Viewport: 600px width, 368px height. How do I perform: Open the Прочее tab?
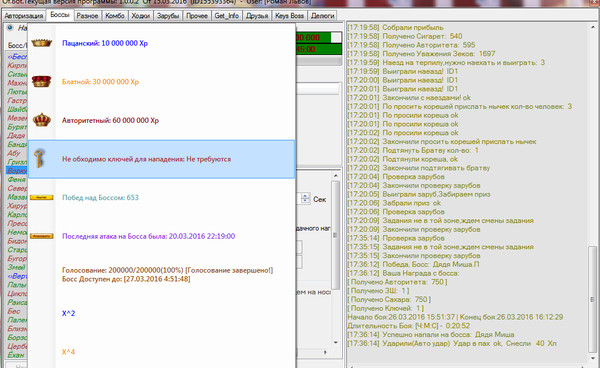coord(197,16)
